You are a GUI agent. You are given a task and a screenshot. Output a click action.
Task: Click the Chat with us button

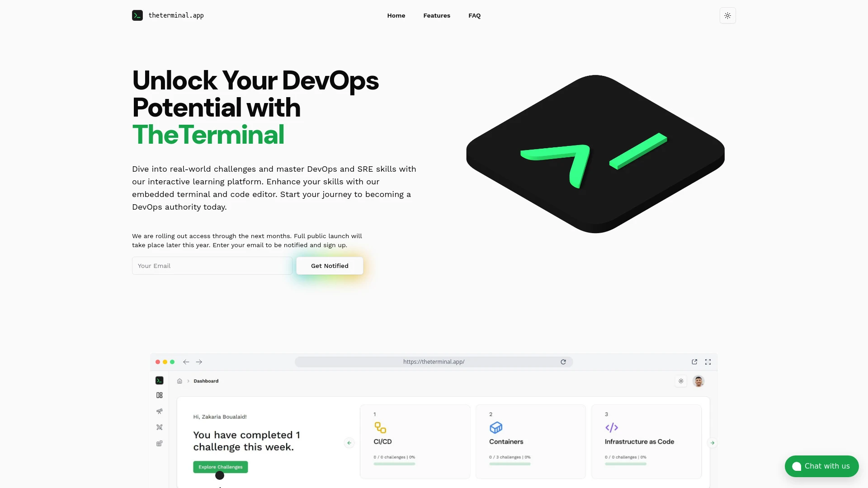point(821,466)
